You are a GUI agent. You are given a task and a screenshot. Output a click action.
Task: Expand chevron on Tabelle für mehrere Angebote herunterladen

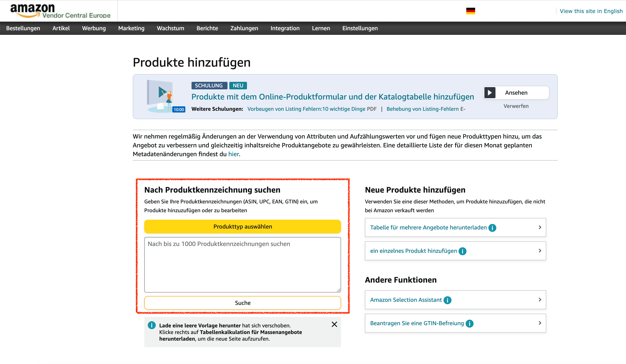[x=540, y=227]
